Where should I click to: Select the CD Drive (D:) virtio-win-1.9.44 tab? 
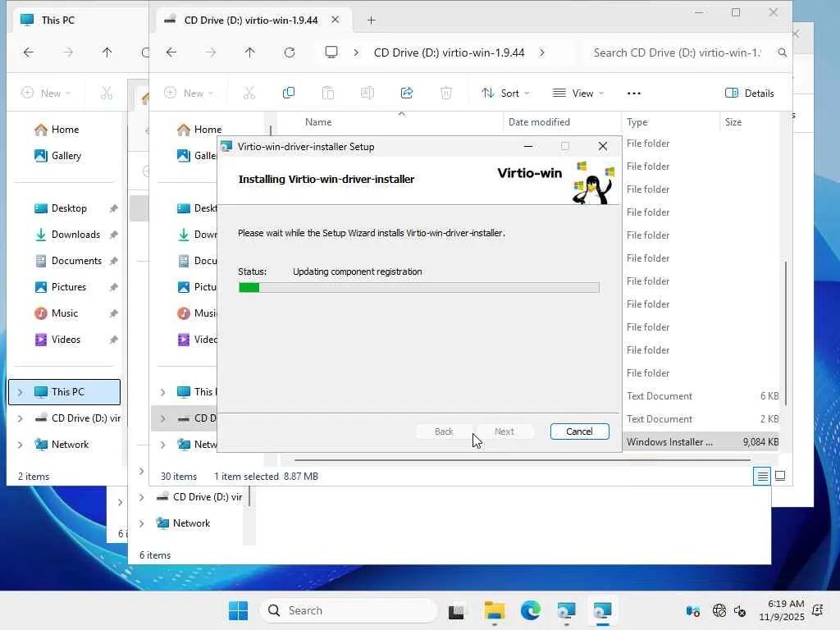[251, 20]
